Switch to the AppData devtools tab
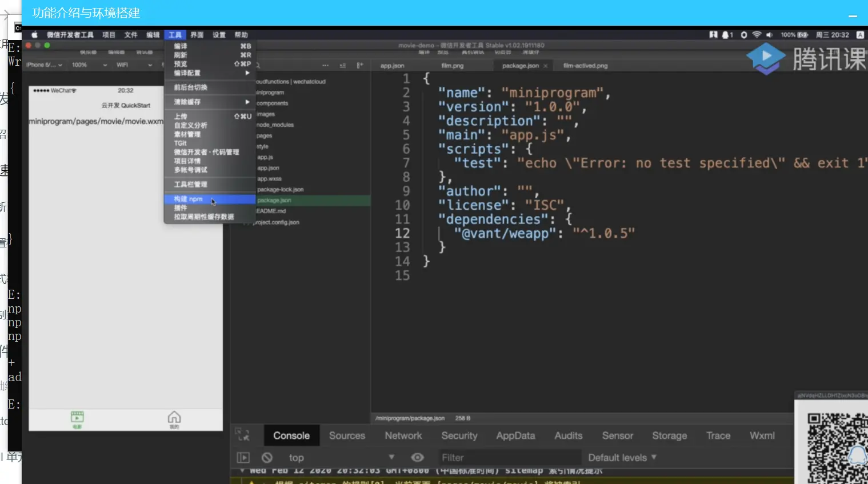Screen dimensions: 868x484 515,435
